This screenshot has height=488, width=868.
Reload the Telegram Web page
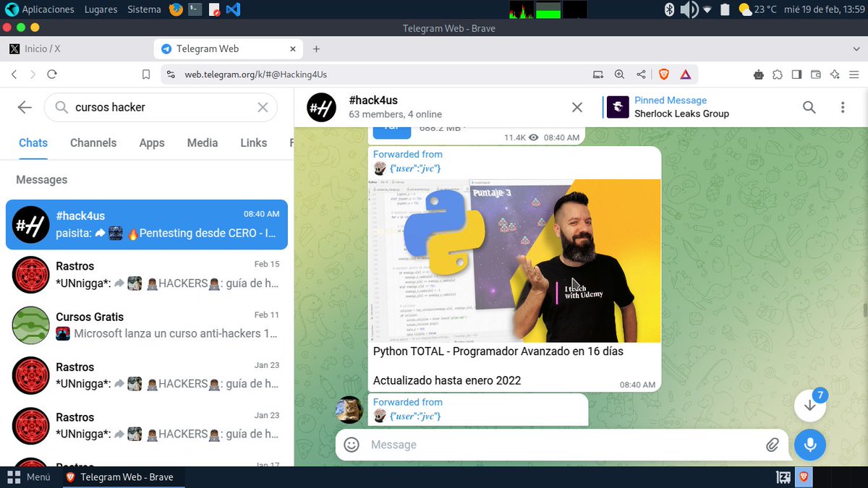(x=51, y=74)
